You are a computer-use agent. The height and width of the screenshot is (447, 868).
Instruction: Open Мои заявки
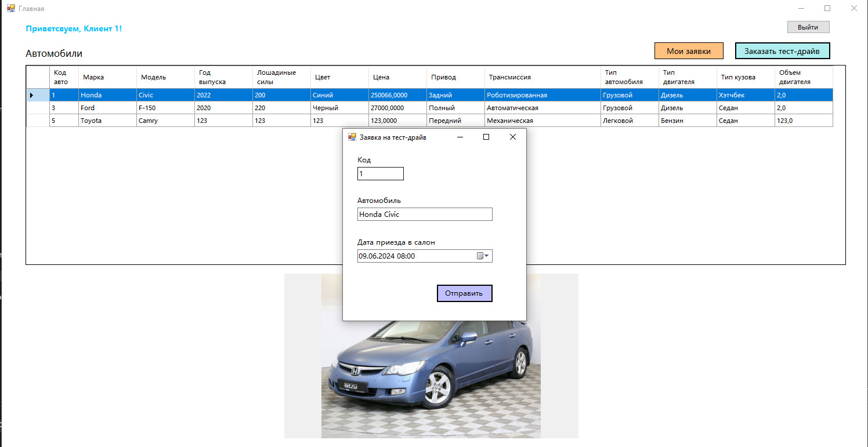[x=689, y=51]
